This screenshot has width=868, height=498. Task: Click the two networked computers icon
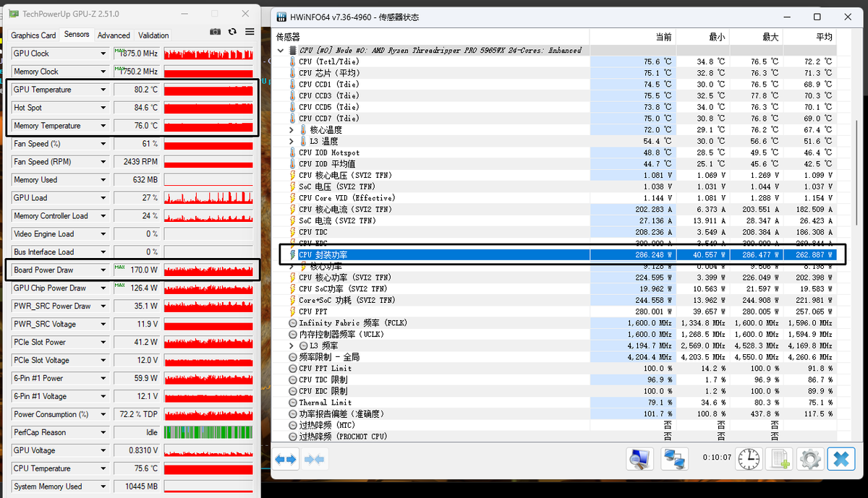pos(676,458)
